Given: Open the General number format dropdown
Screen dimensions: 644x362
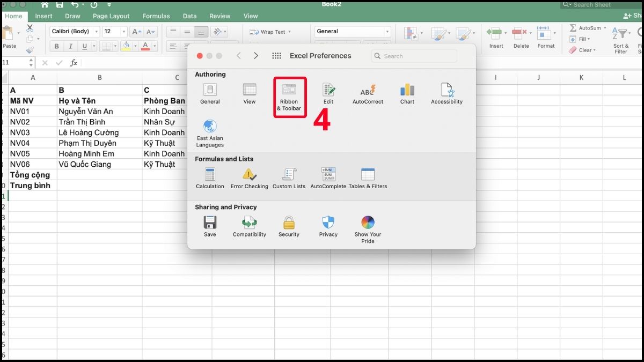Looking at the screenshot, I should (353, 32).
